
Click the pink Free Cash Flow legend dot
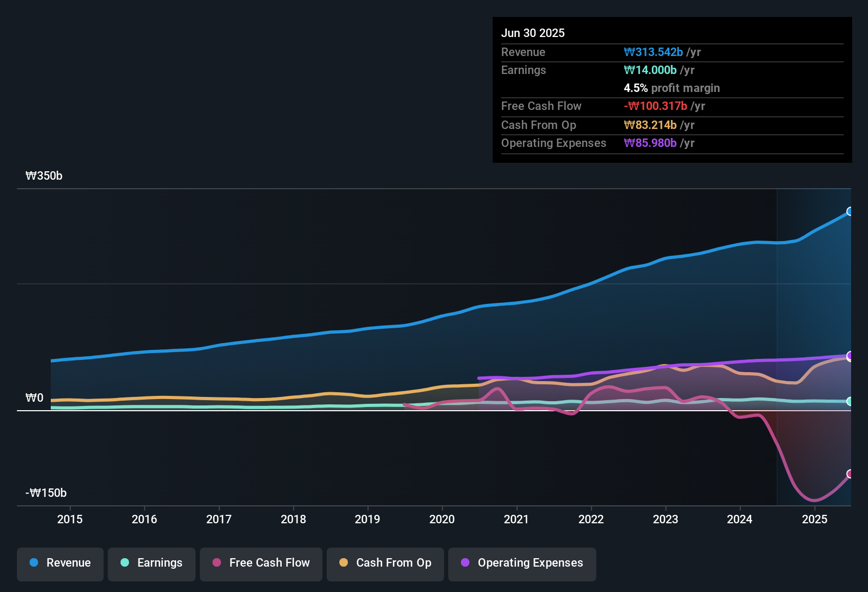216,563
